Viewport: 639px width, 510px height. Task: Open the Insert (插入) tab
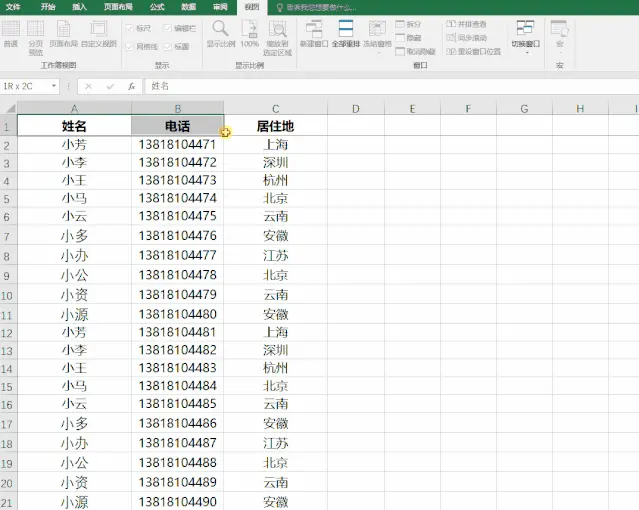point(79,7)
